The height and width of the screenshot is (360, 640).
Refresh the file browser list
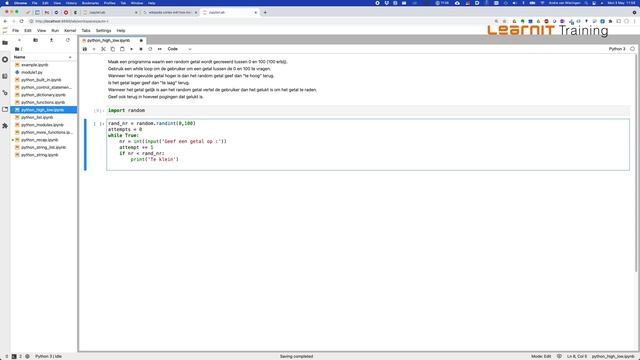point(68,40)
